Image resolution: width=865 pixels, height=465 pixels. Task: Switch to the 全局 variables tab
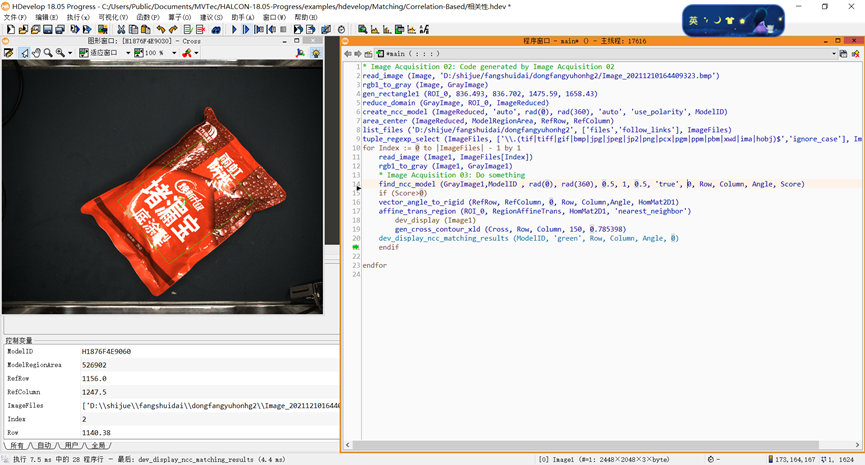[x=98, y=445]
